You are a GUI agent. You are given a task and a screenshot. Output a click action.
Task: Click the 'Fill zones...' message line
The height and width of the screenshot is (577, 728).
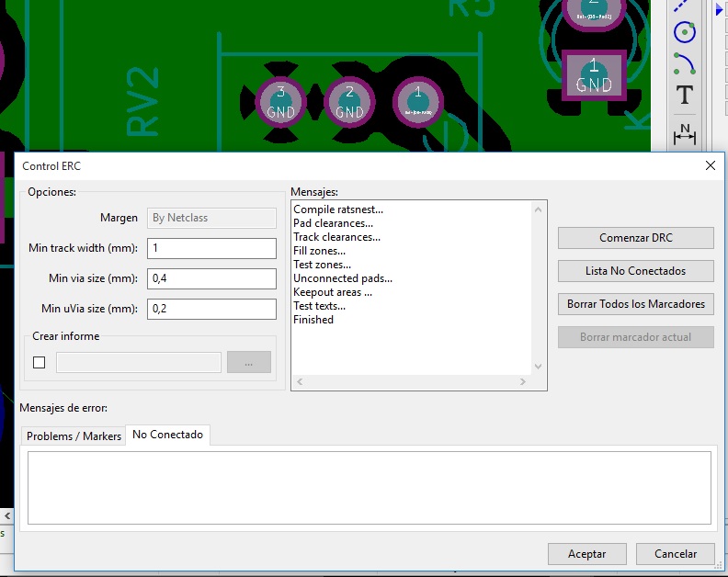[319, 251]
